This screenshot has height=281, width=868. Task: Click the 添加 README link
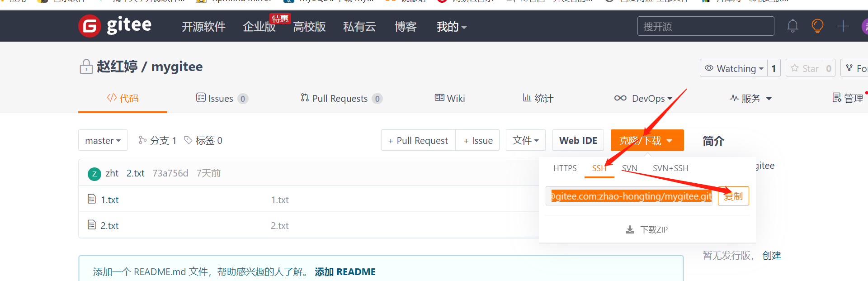(345, 271)
